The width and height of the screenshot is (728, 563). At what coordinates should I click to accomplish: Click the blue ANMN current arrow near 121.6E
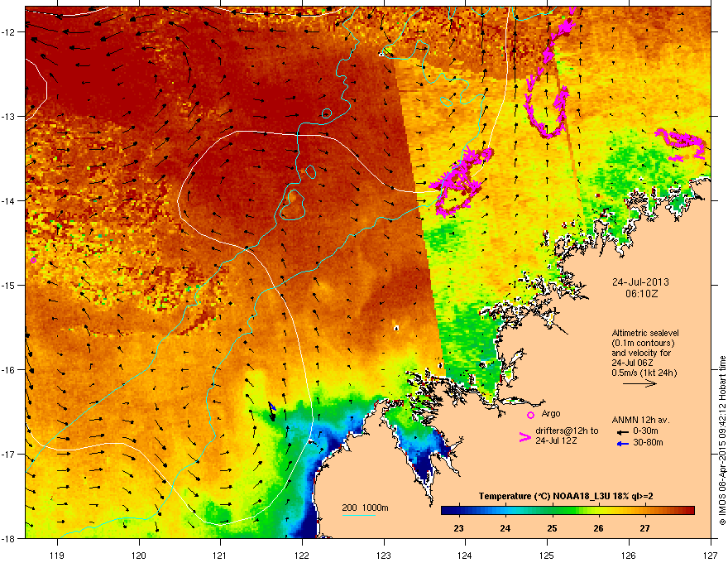(272, 406)
